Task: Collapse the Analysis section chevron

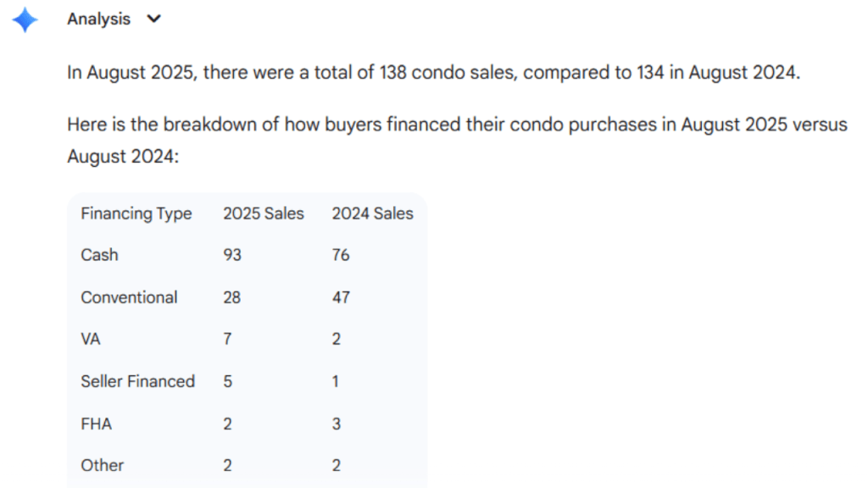Action: tap(153, 19)
